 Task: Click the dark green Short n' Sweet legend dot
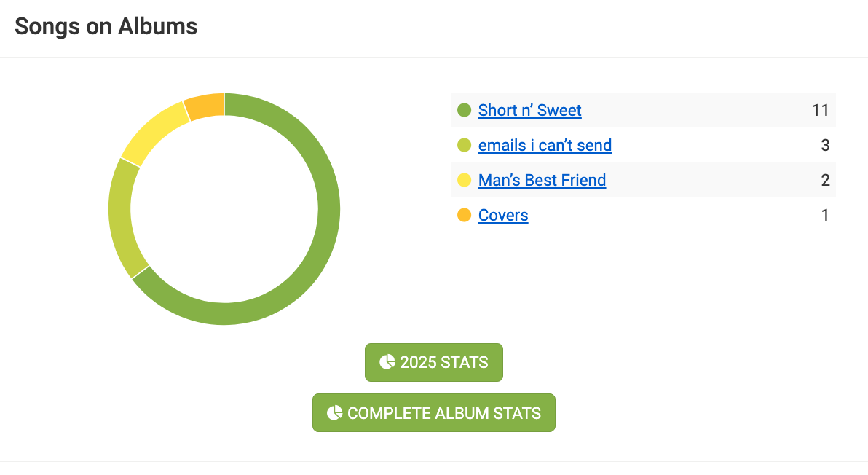point(464,110)
